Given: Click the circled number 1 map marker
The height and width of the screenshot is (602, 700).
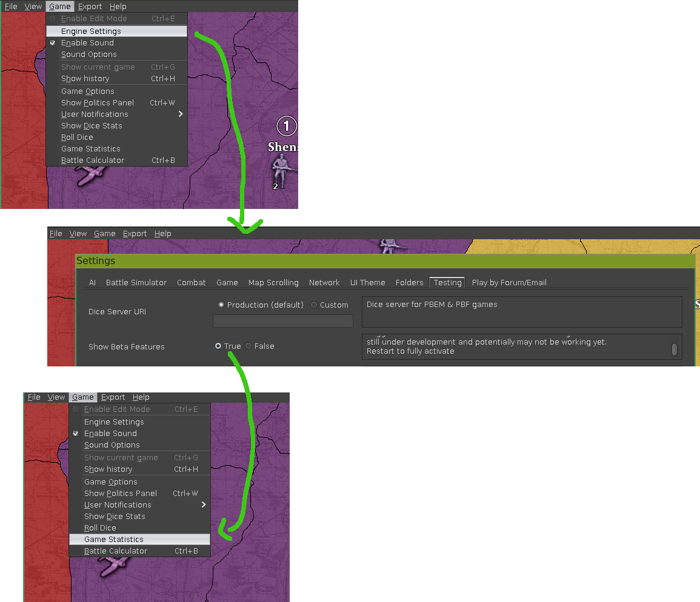Looking at the screenshot, I should 287,126.
